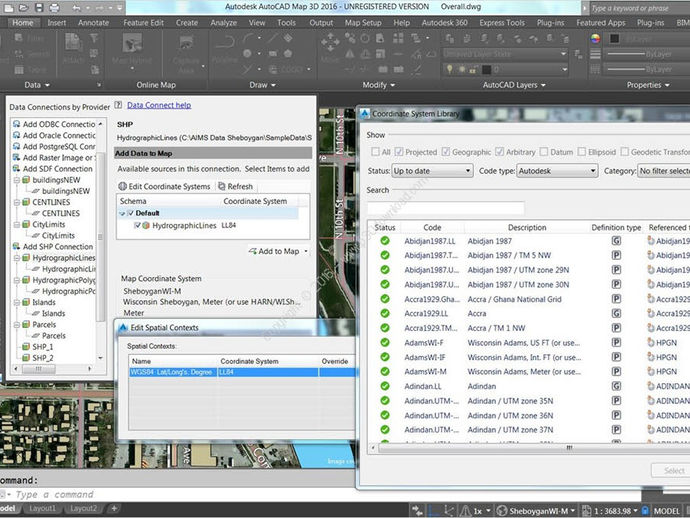Toggle the Arbitrary checkbox
Image resolution: width=690 pixels, height=518 pixels.
[x=499, y=152]
